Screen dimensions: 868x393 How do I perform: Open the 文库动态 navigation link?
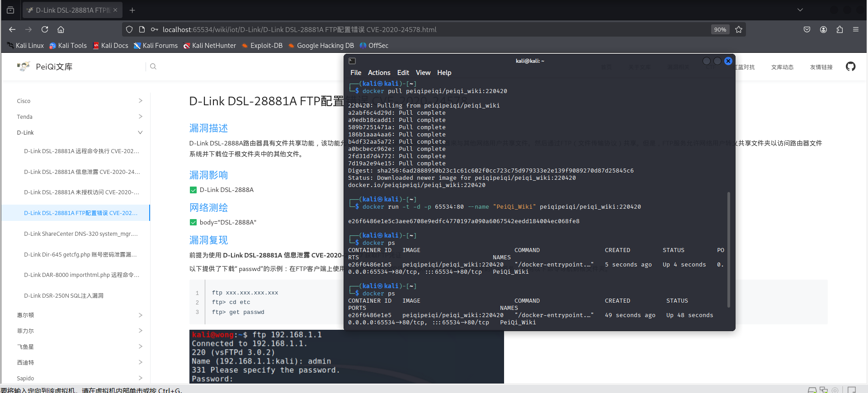(782, 67)
